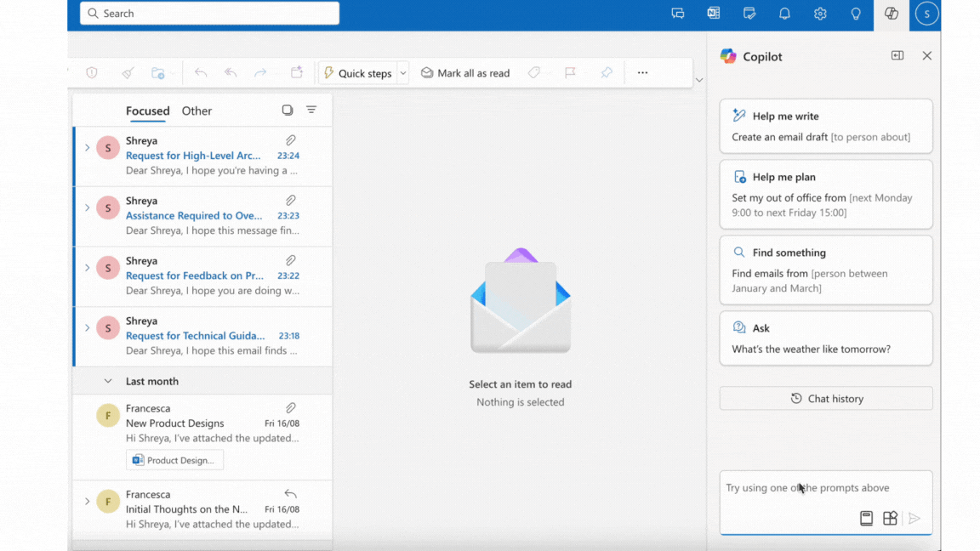Click the Categorize tag icon
Image resolution: width=980 pixels, height=551 pixels.
click(x=533, y=73)
